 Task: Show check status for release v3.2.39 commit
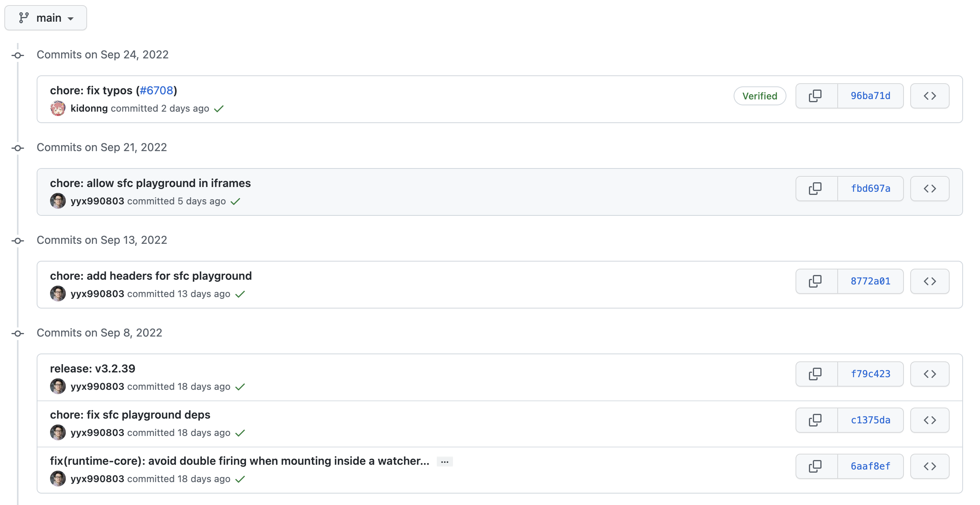click(240, 387)
